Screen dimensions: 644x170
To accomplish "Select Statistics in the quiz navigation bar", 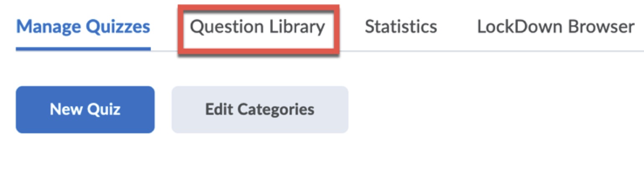I will click(401, 27).
